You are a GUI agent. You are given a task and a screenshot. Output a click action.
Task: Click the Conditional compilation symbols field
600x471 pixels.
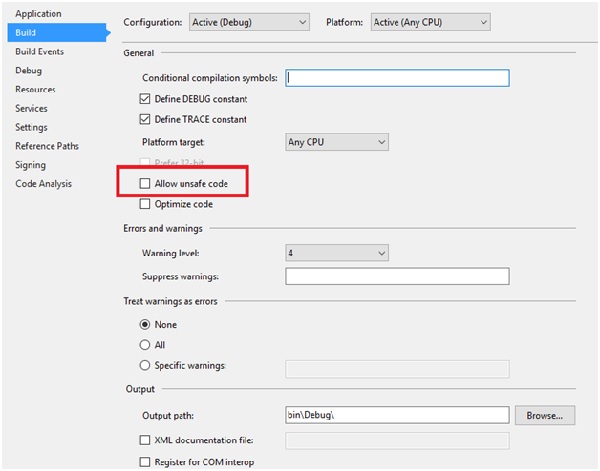pyautogui.click(x=397, y=78)
